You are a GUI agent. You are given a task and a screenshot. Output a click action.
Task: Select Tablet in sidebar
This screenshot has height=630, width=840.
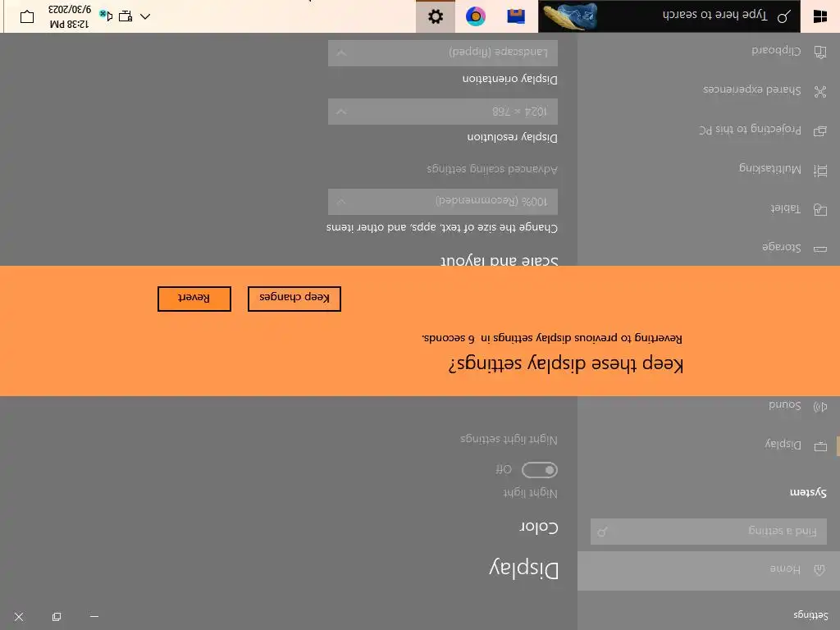708,209
